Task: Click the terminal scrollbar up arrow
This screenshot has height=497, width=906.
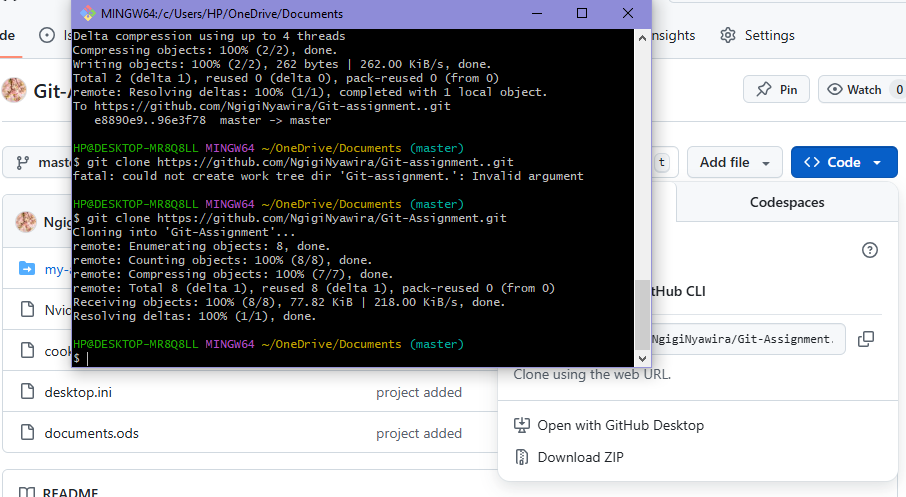Action: pyautogui.click(x=642, y=38)
